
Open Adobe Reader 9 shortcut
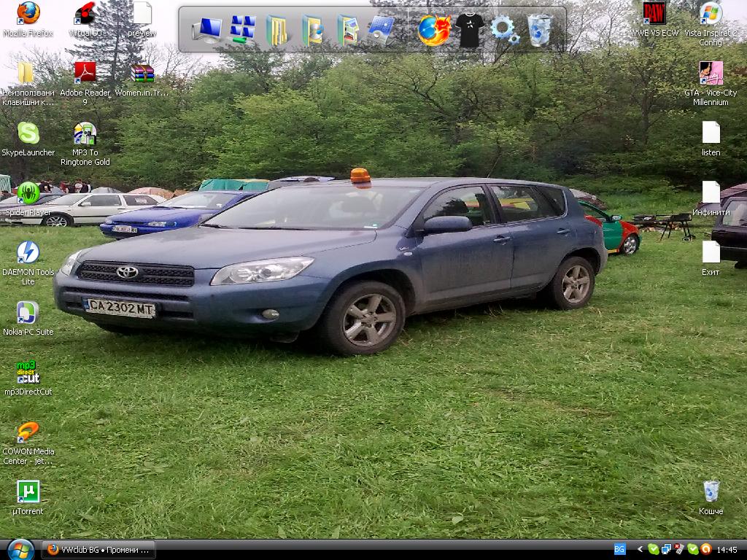85,73
